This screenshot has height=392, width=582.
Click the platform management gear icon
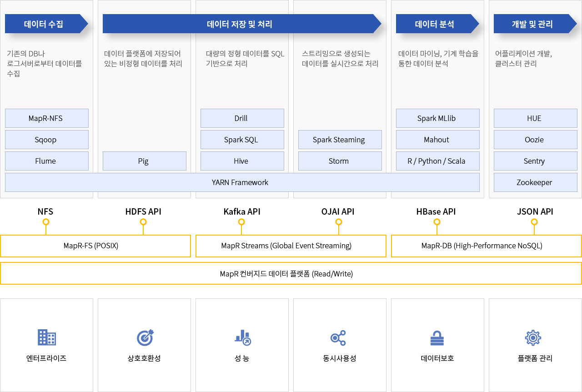(532, 338)
